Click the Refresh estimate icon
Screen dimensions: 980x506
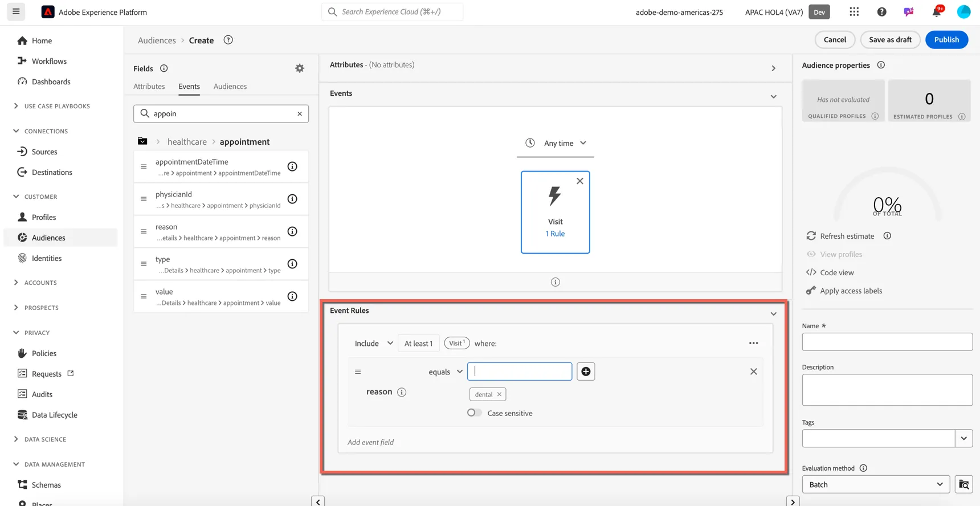click(811, 236)
